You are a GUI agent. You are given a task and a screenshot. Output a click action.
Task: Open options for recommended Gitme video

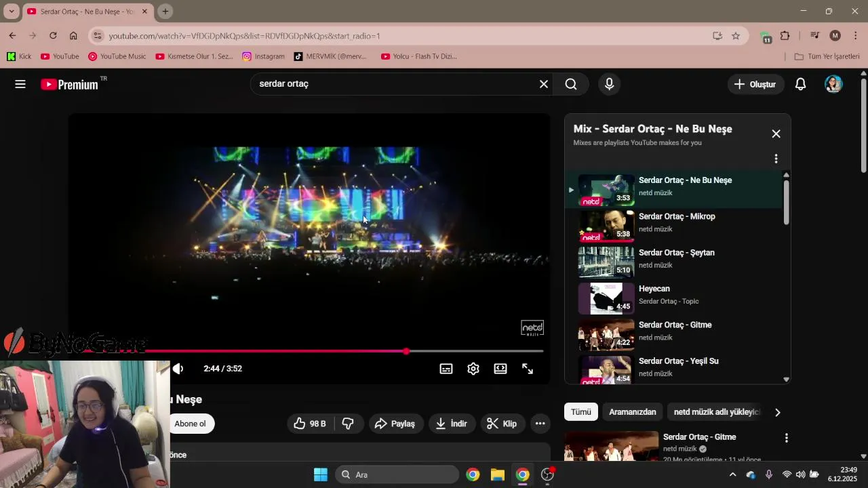click(x=786, y=439)
